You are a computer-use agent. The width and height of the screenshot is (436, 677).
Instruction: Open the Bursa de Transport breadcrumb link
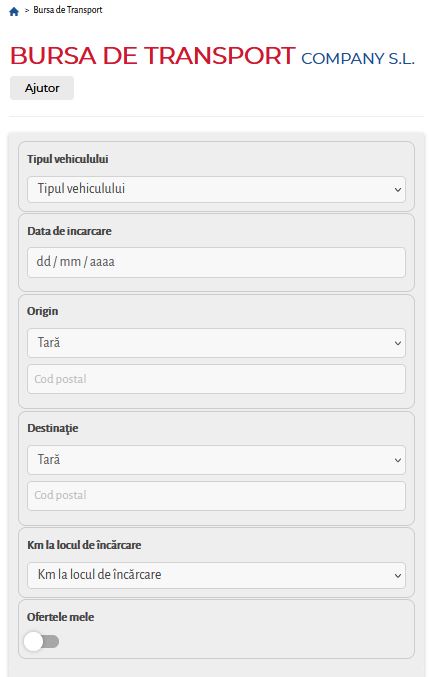pyautogui.click(x=68, y=10)
